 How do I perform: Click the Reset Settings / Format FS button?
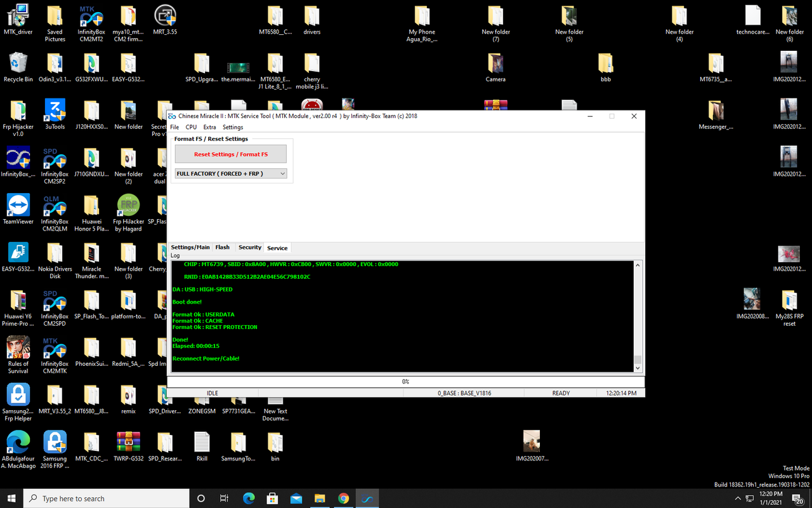(230, 154)
